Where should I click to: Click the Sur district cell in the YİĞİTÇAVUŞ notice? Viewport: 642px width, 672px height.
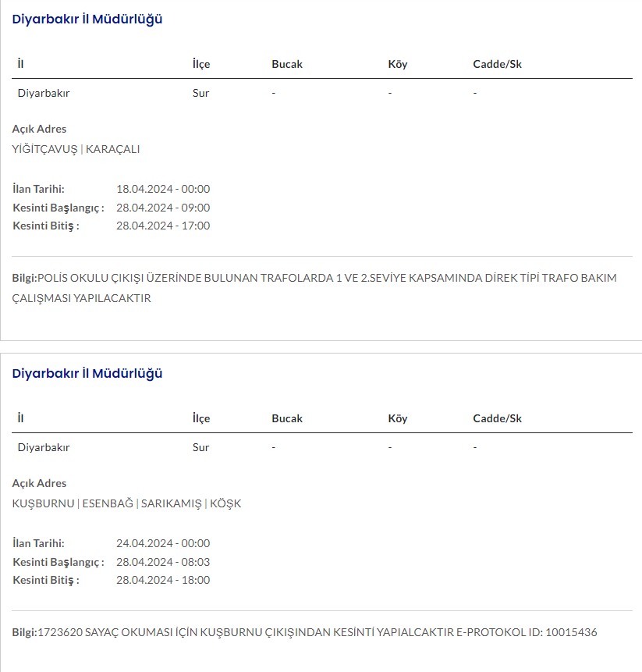pos(200,93)
